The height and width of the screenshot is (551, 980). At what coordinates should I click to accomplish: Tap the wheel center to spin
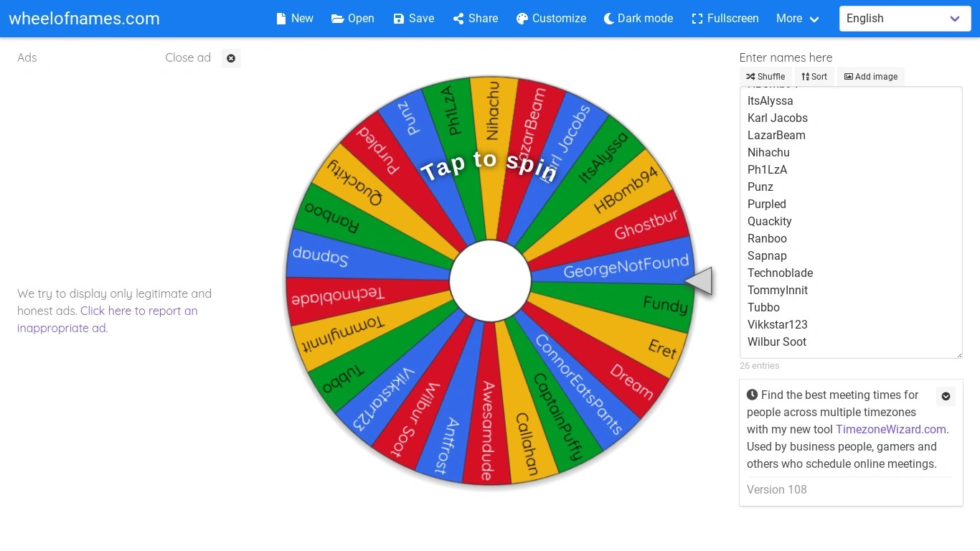pyautogui.click(x=490, y=281)
